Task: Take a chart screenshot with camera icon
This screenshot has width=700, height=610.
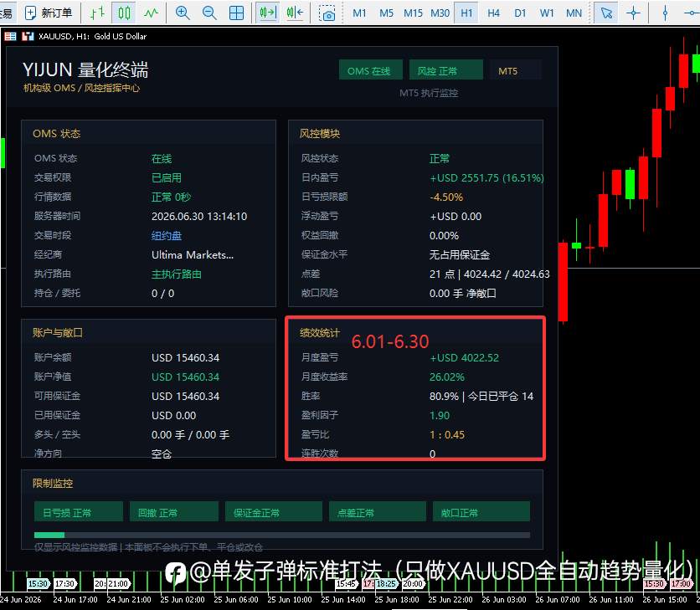Action: click(x=327, y=13)
